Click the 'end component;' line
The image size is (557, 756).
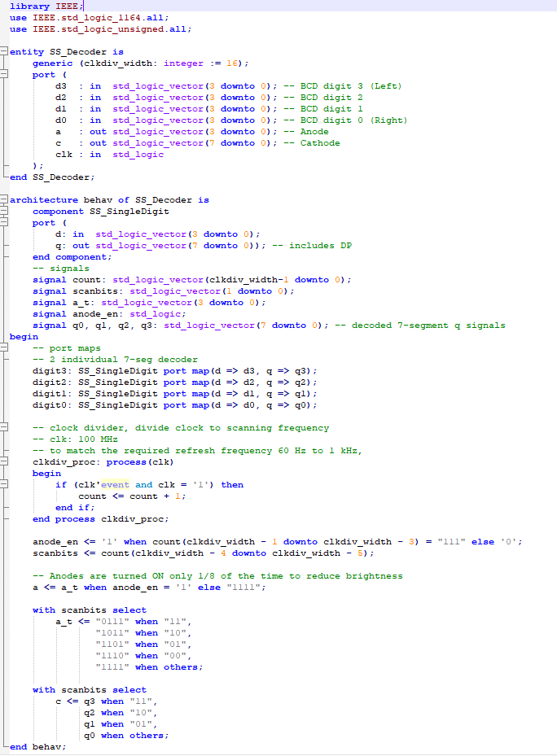72,257
